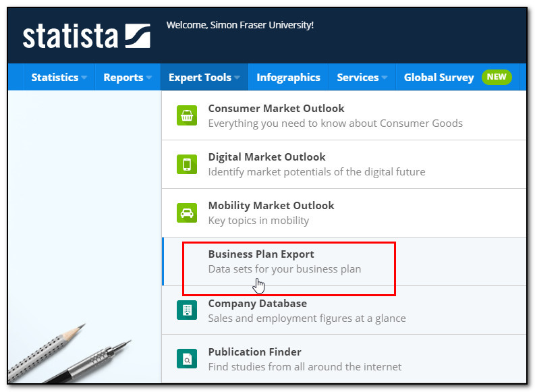Screen dimensions: 535x392
Task: Click the Digital Market Outlook phone icon
Action: tap(187, 164)
